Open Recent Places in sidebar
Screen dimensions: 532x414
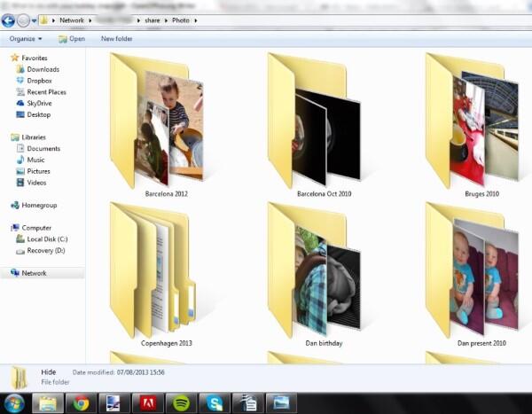point(46,92)
